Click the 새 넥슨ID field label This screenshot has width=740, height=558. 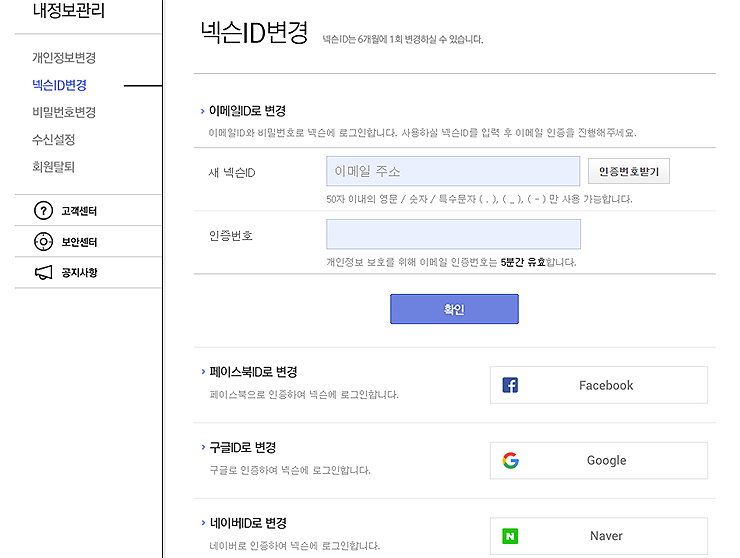click(x=232, y=173)
